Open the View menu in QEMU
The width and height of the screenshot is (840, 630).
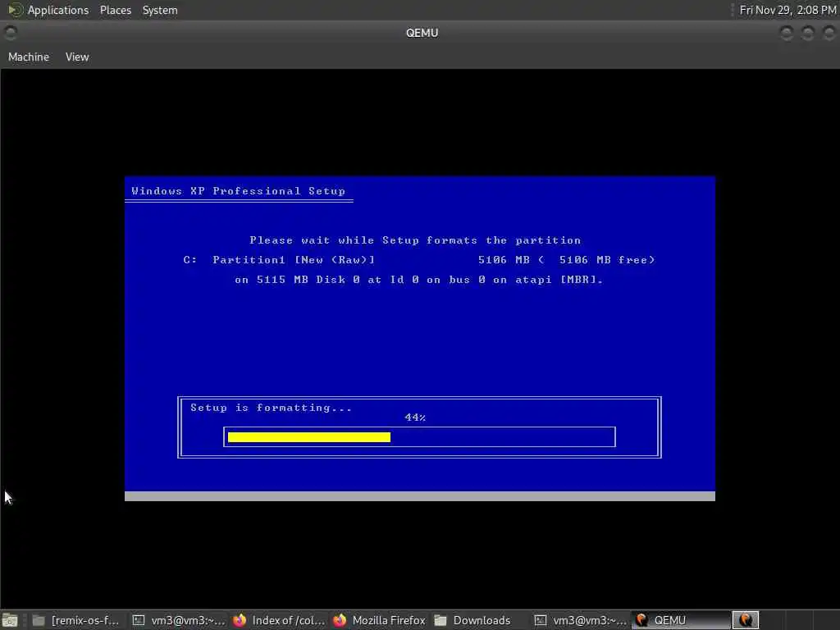click(x=77, y=57)
